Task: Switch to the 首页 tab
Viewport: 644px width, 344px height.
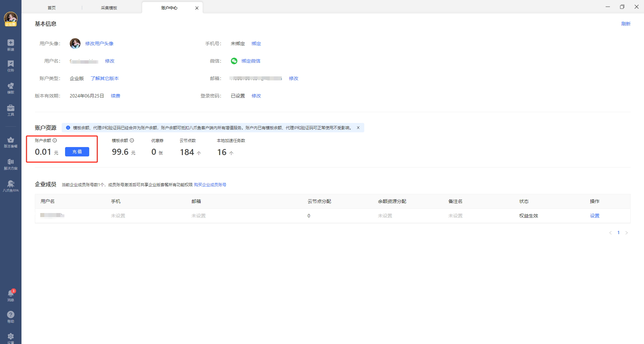Action: [52, 8]
